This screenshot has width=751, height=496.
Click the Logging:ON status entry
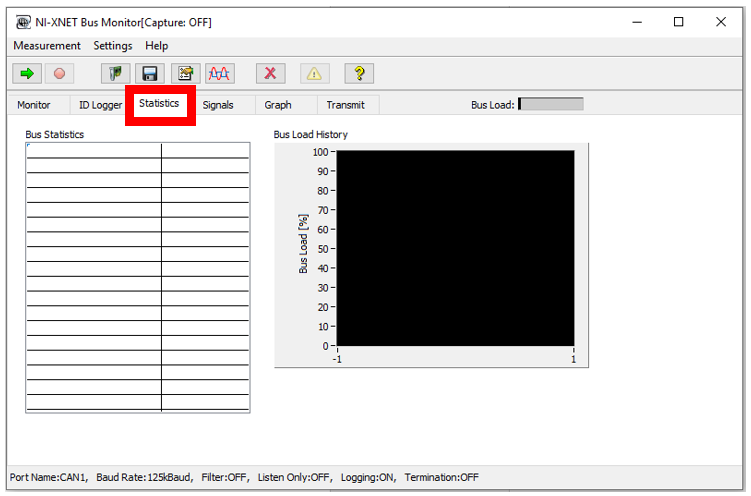[368, 477]
